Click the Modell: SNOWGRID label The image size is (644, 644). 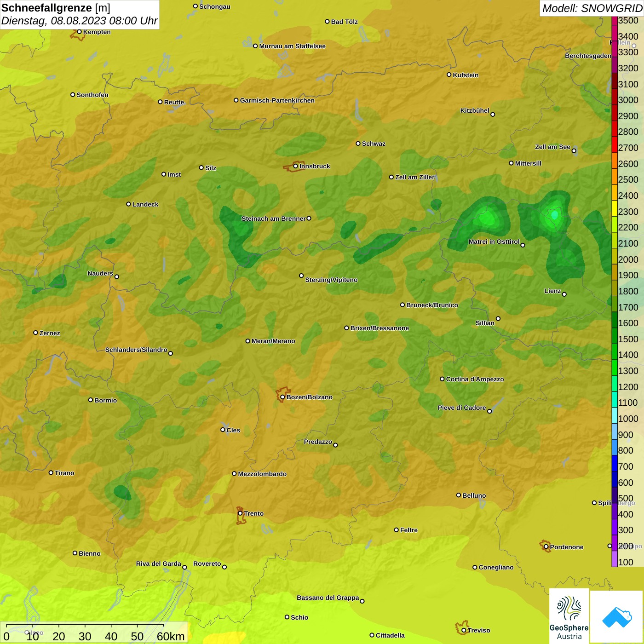[592, 8]
